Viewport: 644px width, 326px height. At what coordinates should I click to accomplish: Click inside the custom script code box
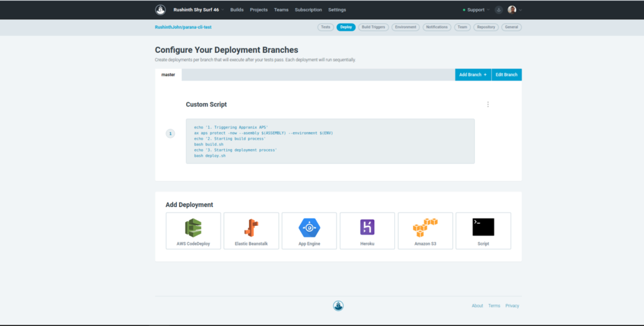tap(330, 142)
